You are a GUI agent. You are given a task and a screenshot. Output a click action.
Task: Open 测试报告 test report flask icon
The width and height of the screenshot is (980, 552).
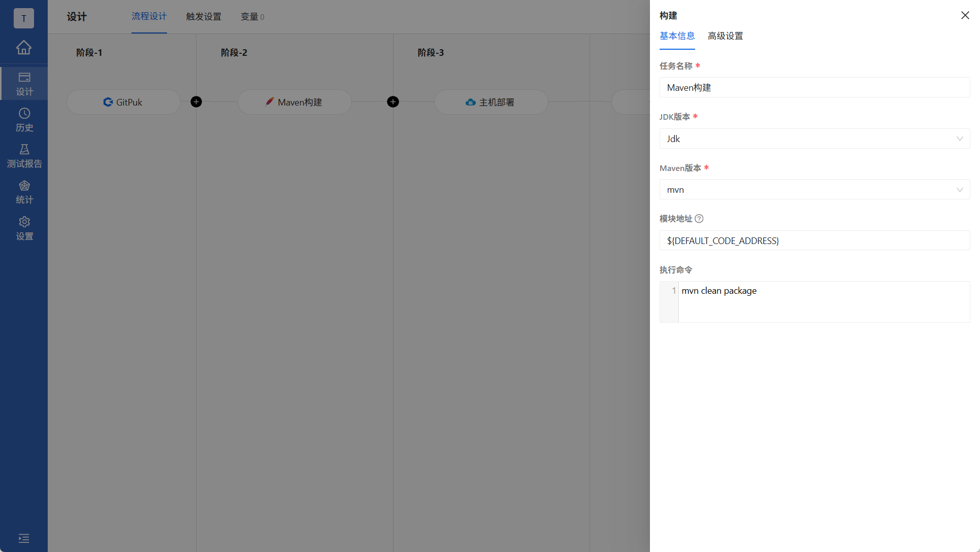coord(24,156)
